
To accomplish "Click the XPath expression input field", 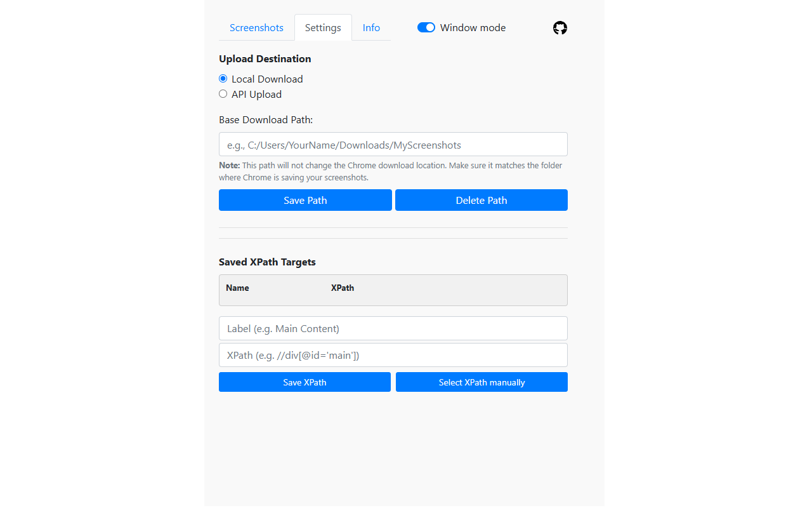I will point(393,355).
